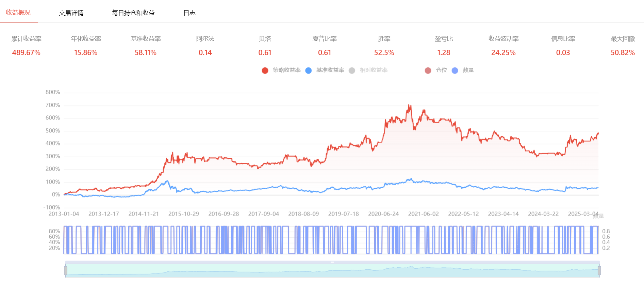The image size is (644, 283).
Task: Click the 基准收益率 legend label
Action: pyautogui.click(x=330, y=70)
